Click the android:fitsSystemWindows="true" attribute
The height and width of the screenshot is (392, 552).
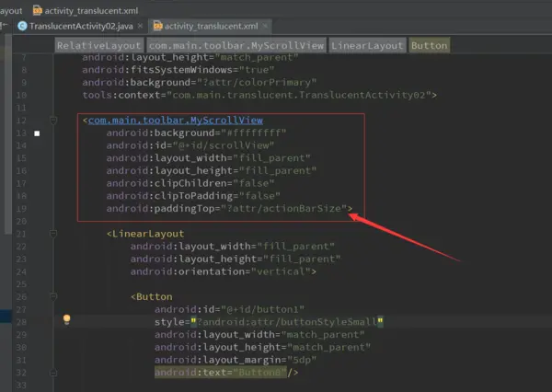coord(178,70)
